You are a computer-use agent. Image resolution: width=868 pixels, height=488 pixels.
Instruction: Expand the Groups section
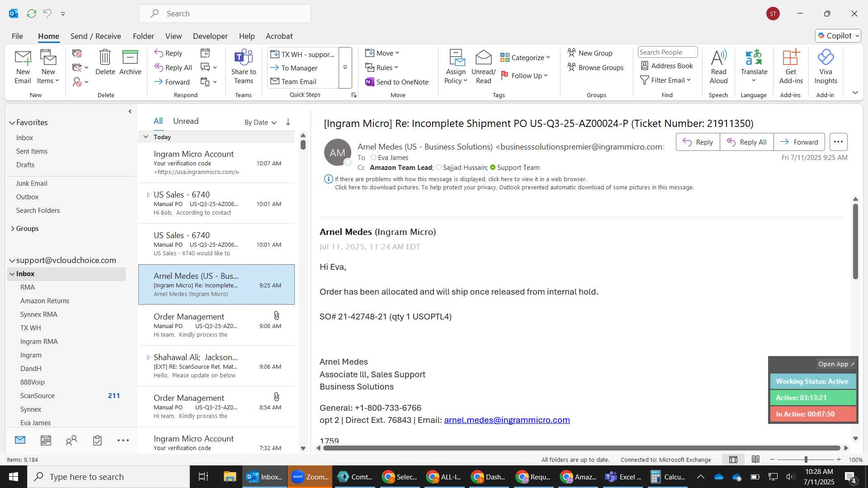point(12,228)
